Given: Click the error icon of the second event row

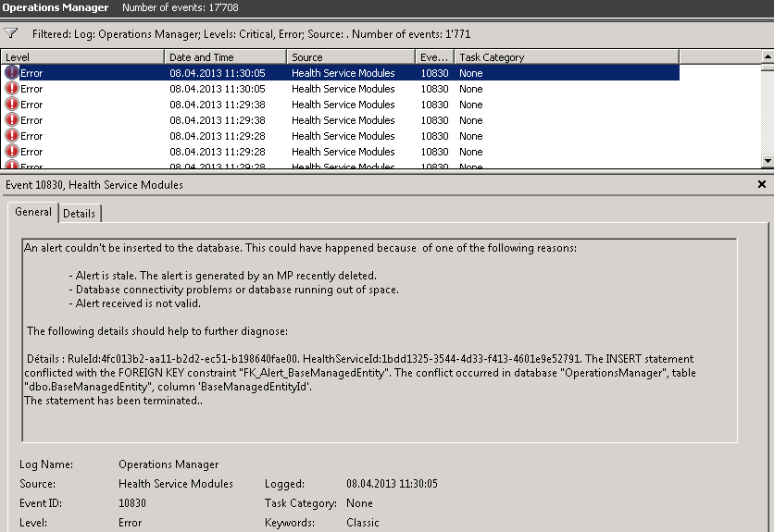Looking at the screenshot, I should tap(12, 89).
